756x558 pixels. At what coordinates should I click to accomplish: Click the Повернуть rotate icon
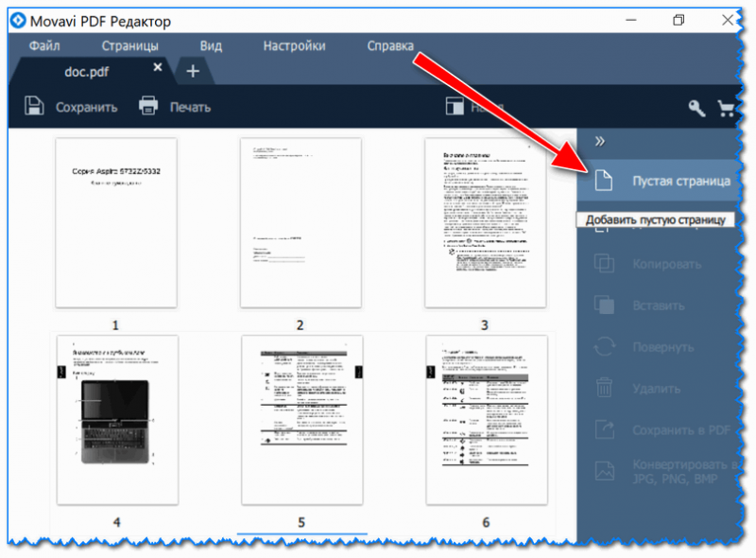604,346
